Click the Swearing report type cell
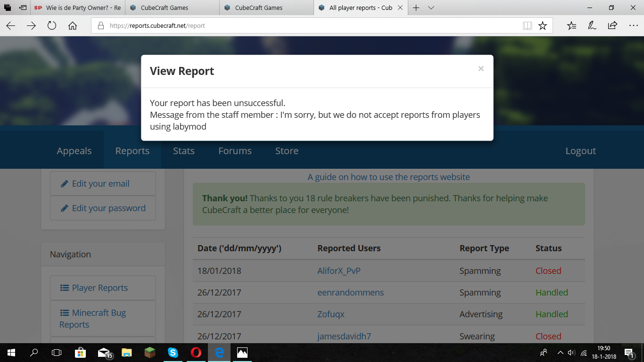The height and width of the screenshot is (362, 644). 477,337
